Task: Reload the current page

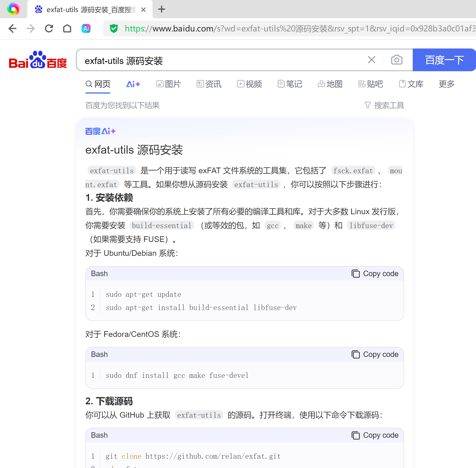Action: 49,28
